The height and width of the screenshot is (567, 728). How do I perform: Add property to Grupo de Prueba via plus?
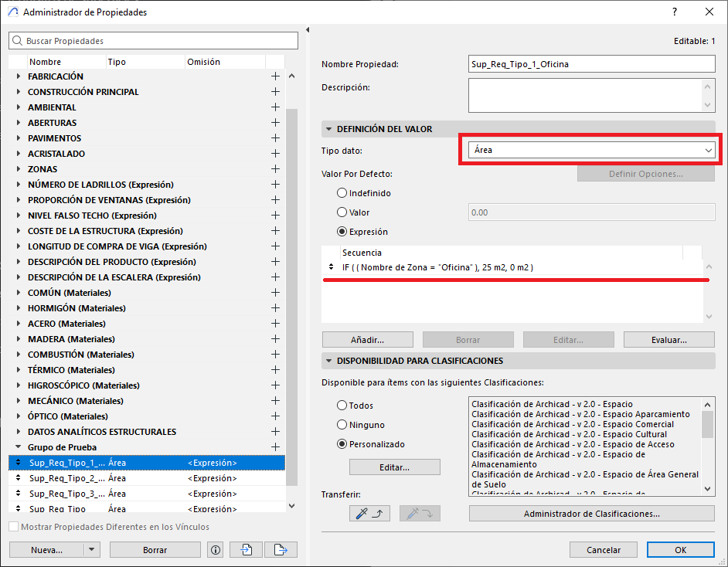(x=275, y=447)
